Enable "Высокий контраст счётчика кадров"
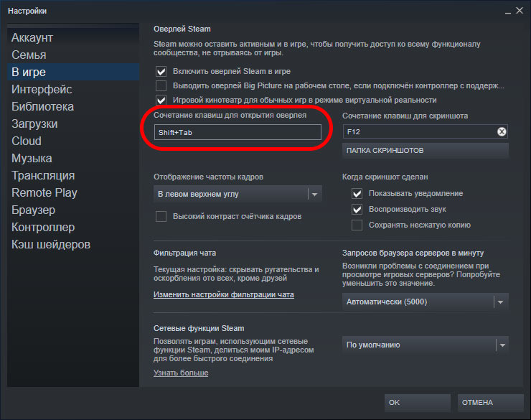 click(161, 216)
